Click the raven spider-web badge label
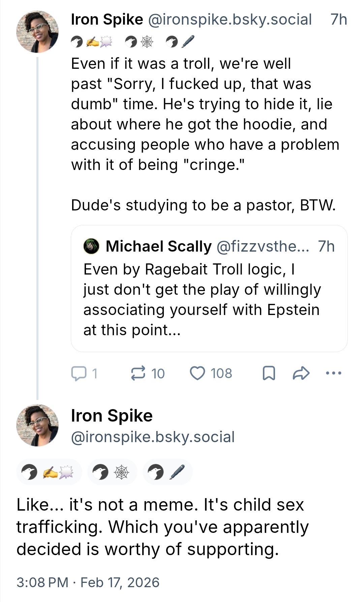This screenshot has width=364, height=602. (x=112, y=472)
